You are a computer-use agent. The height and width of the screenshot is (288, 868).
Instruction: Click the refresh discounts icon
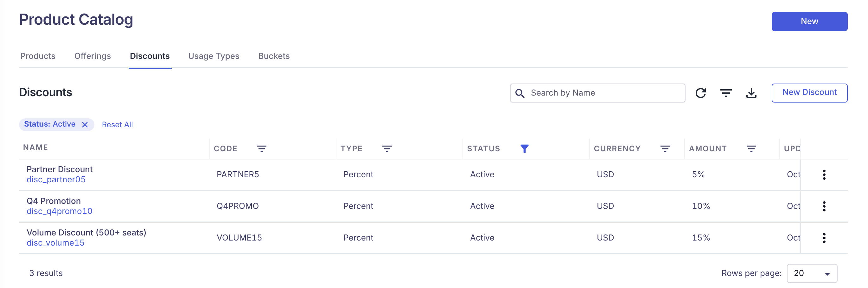pos(700,93)
